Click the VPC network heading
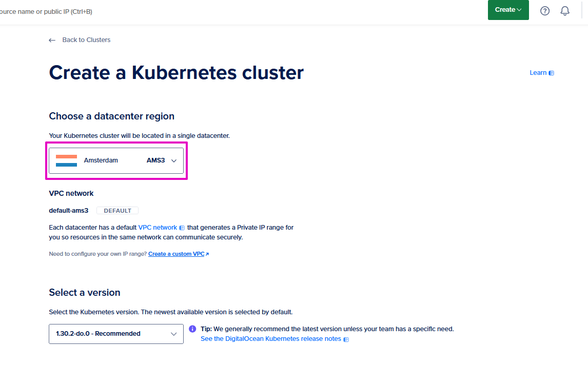Screen dimensions: 588x366 click(71, 193)
